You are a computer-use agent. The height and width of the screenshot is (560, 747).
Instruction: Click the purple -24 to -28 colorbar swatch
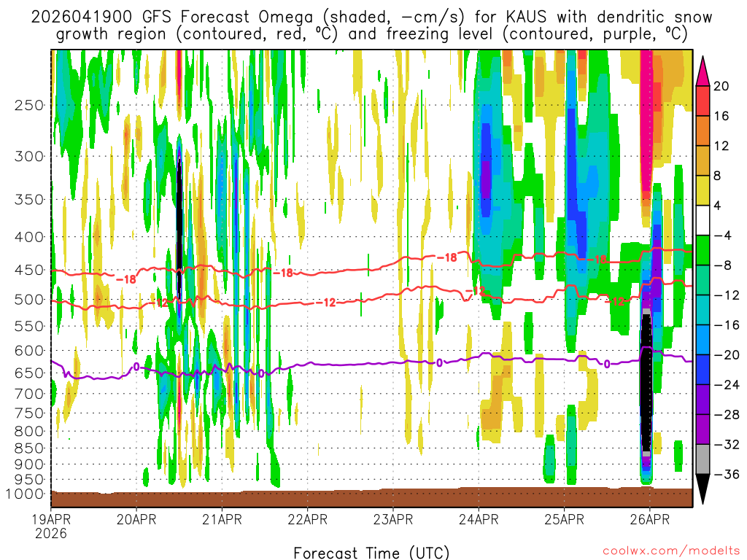(703, 400)
